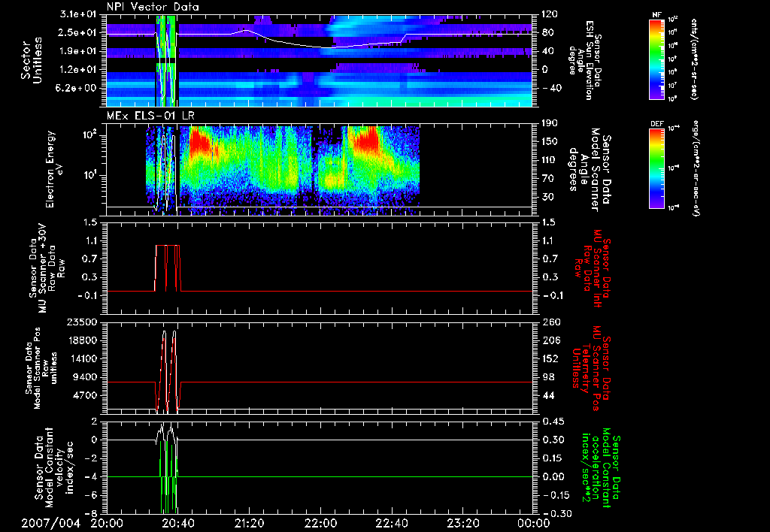Click the 14100 scanner position tick

83,358
